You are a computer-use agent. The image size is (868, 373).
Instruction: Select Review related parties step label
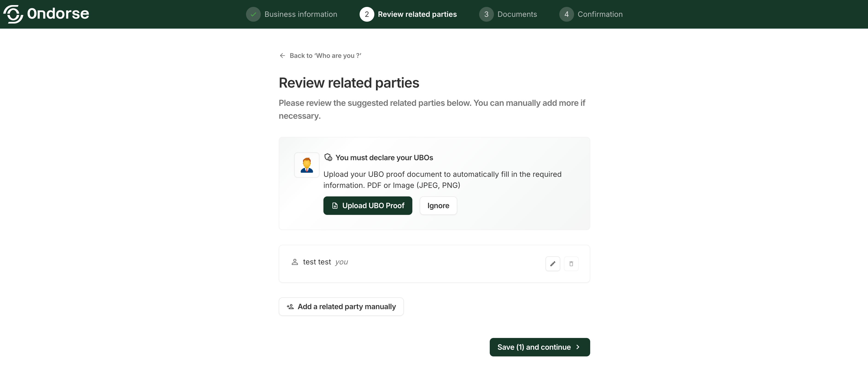pyautogui.click(x=417, y=14)
